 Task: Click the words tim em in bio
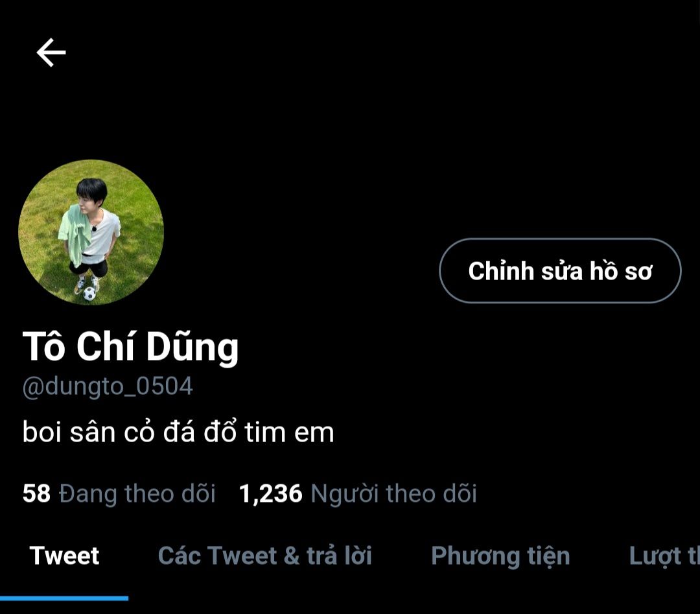[289, 432]
